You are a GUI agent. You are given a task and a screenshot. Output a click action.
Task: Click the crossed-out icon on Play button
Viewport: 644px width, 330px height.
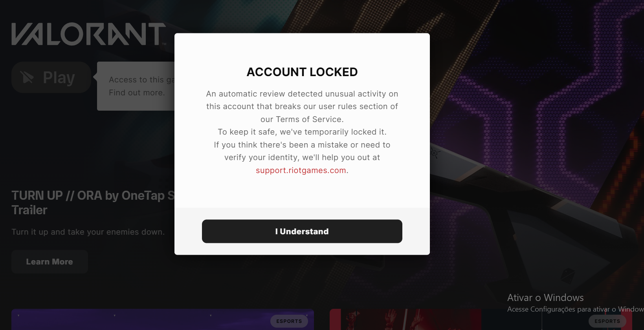(x=27, y=77)
